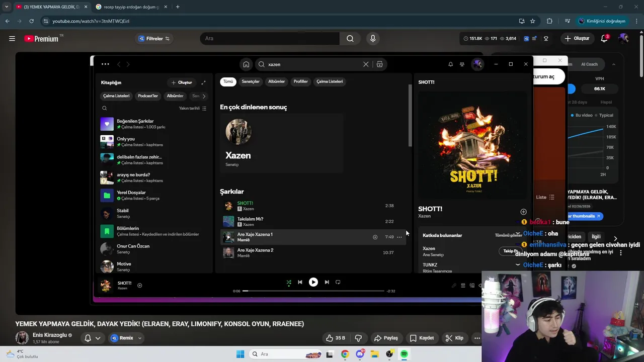Screen dimensions: 644x362
Task: Open the Yerel Dosyalar playlist
Action: pyautogui.click(x=153, y=195)
